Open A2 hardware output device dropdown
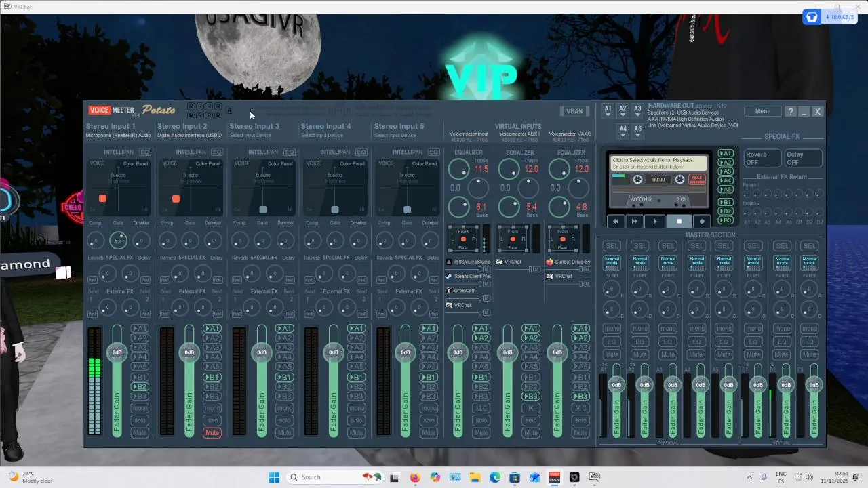The image size is (868, 488). point(623,111)
